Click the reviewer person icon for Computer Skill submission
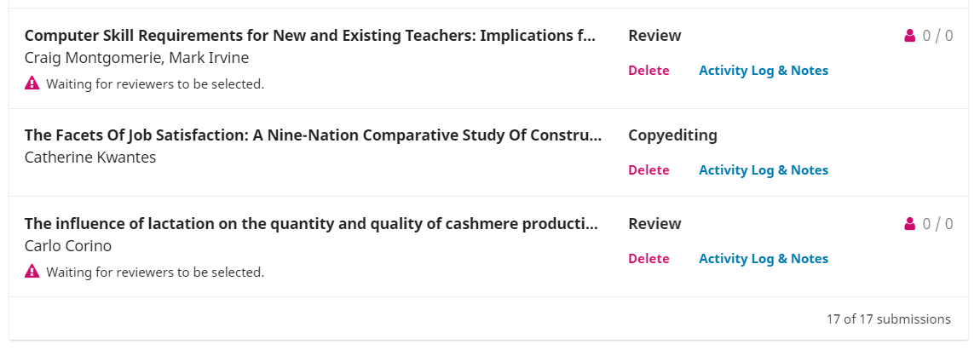980x350 pixels. pos(909,36)
